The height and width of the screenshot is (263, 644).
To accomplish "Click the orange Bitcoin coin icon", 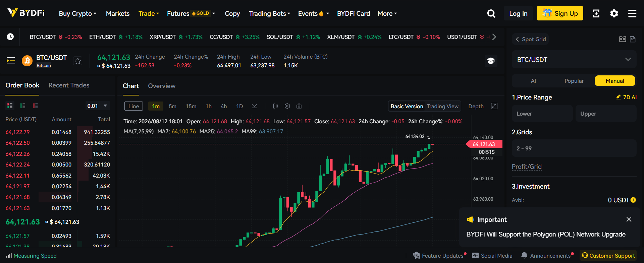I will 27,61.
